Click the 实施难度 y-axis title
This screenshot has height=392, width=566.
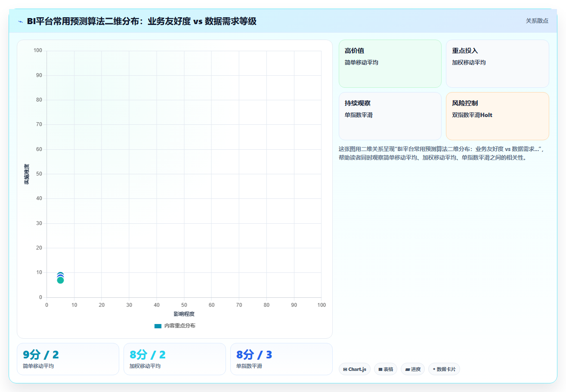[27, 174]
